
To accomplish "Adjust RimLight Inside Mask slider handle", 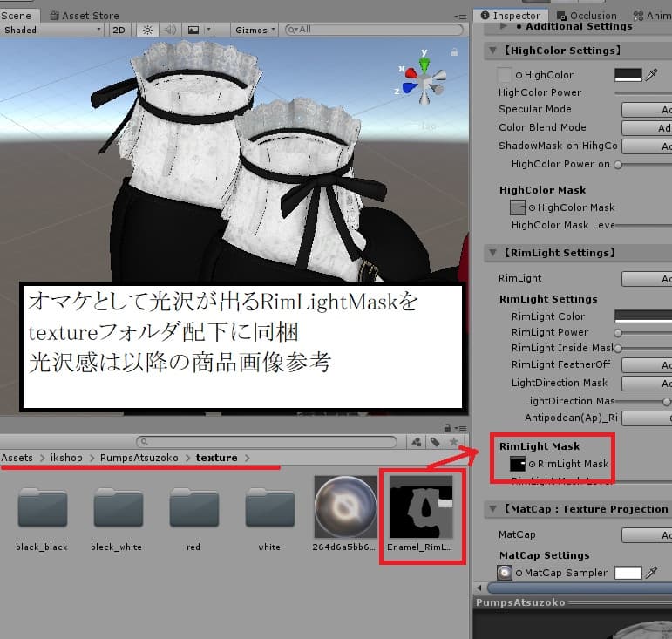I will pyautogui.click(x=618, y=349).
